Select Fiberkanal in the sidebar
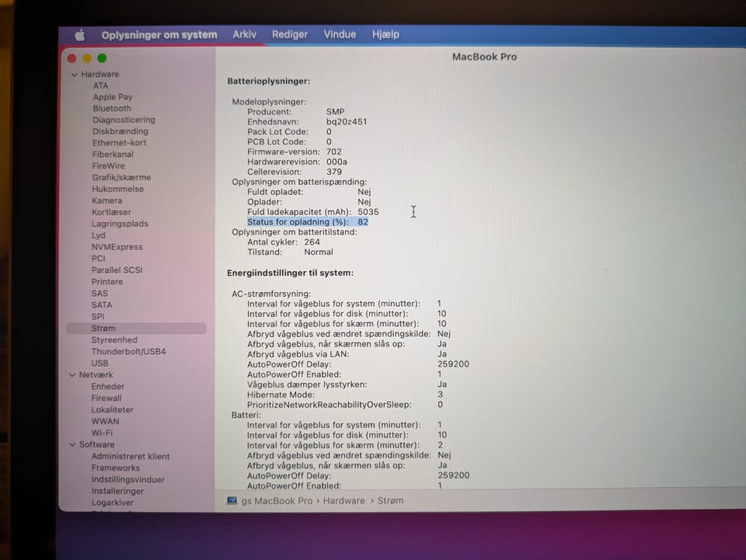Image resolution: width=746 pixels, height=560 pixels. [113, 155]
